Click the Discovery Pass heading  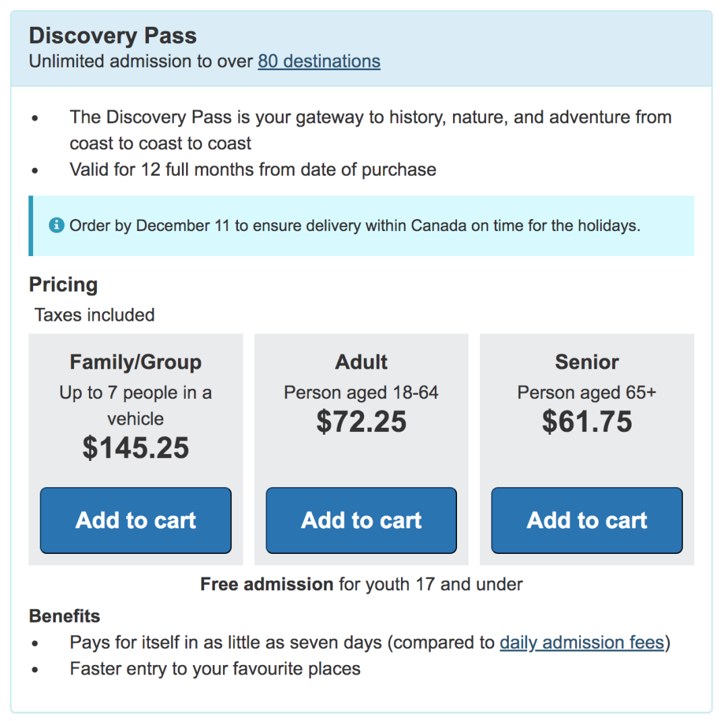113,36
